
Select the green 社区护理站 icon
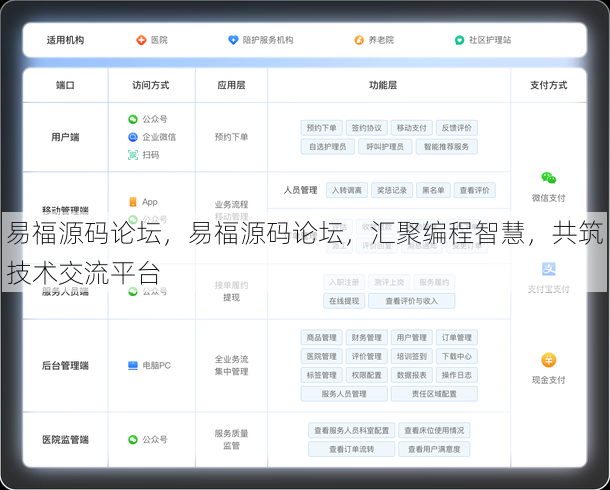coord(459,40)
